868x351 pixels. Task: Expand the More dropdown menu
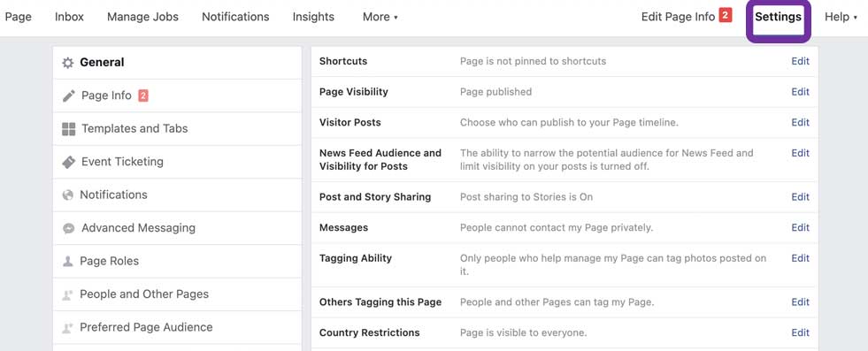click(x=380, y=17)
